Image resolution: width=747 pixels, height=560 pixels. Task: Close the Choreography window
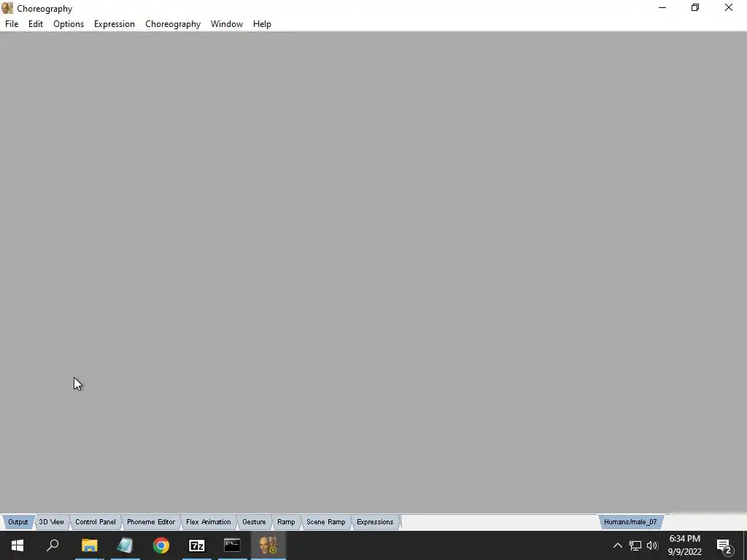[x=729, y=7]
